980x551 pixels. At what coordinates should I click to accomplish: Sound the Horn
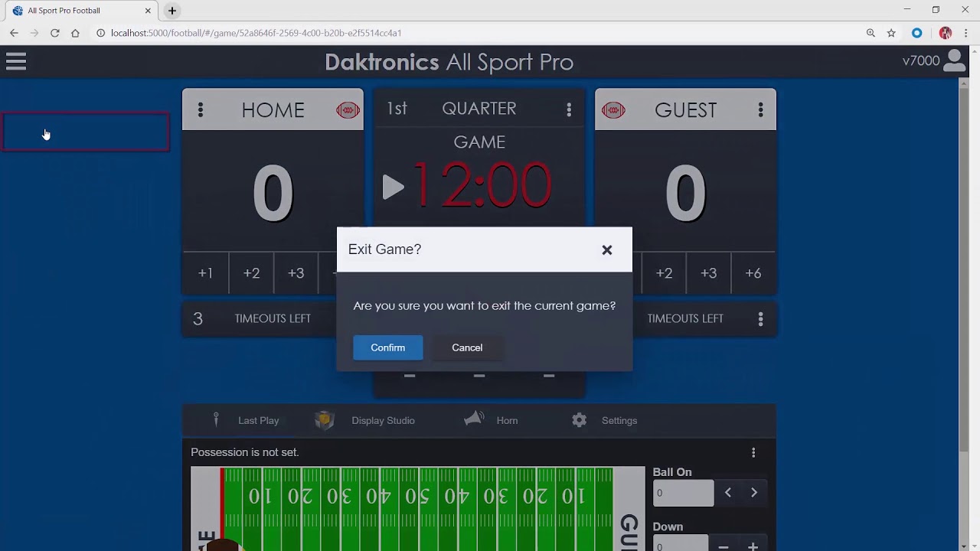click(x=491, y=420)
